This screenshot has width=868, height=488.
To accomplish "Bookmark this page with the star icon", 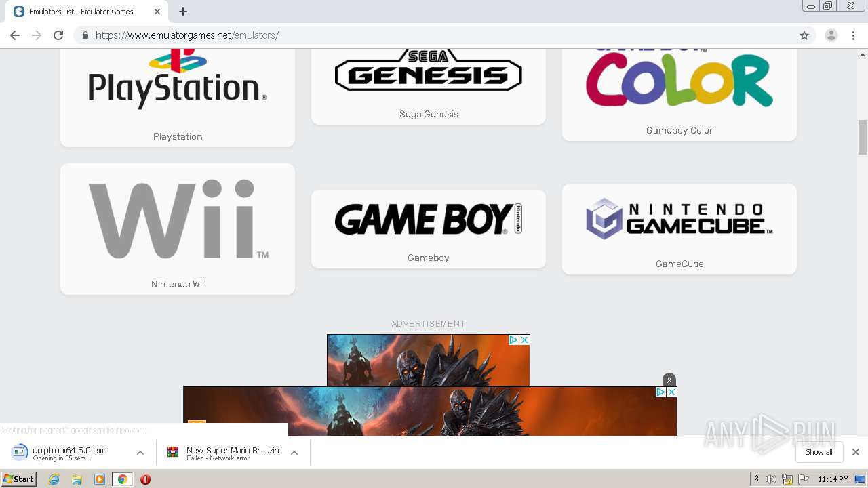I will coord(804,35).
